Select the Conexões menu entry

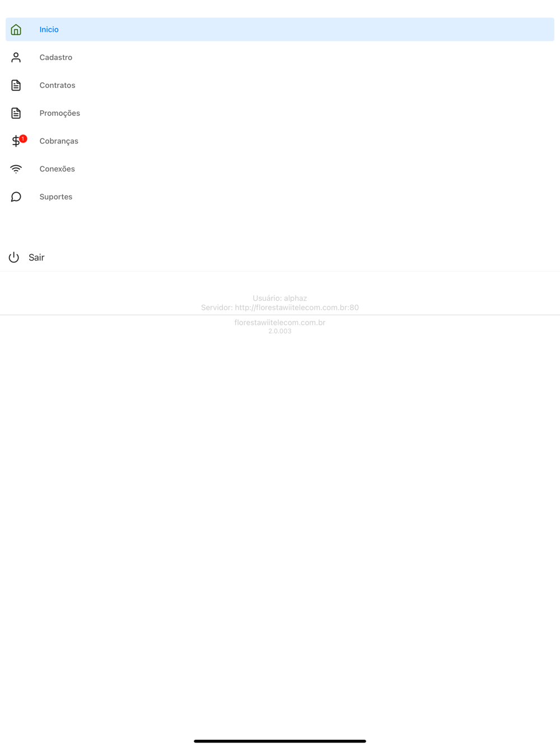[x=280, y=169]
